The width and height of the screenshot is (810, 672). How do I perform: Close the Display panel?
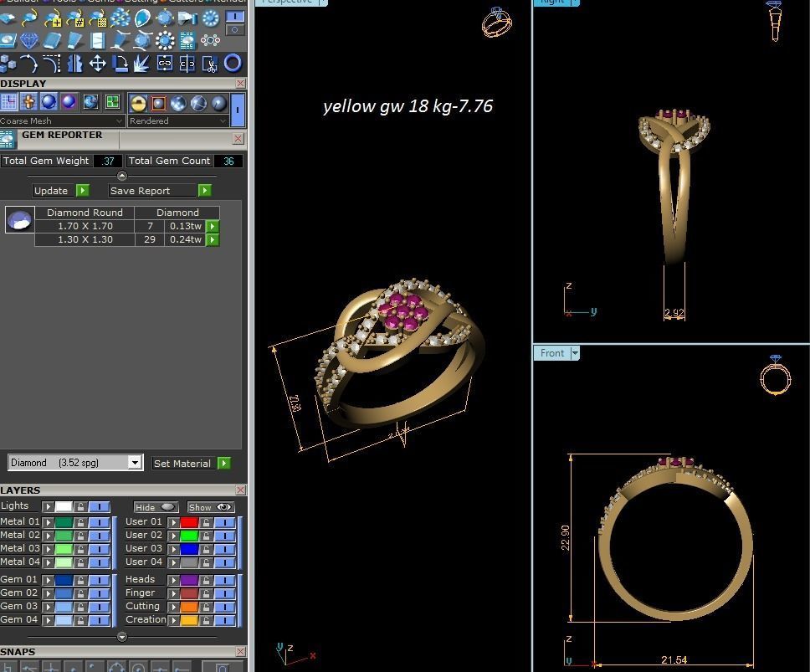[240, 83]
